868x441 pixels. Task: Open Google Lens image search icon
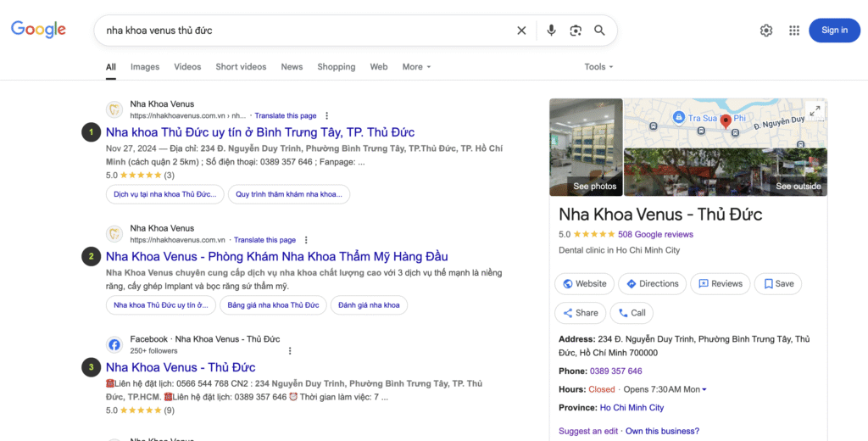pyautogui.click(x=576, y=31)
